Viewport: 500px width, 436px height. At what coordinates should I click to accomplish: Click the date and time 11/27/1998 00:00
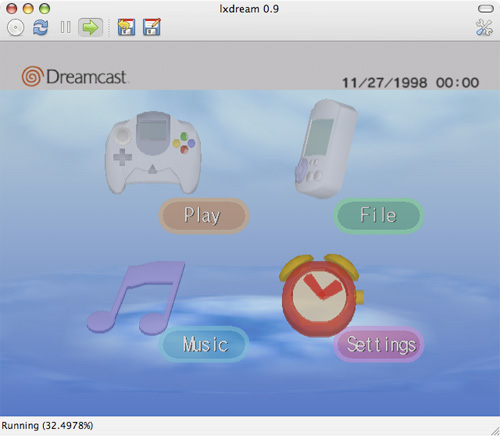click(411, 83)
